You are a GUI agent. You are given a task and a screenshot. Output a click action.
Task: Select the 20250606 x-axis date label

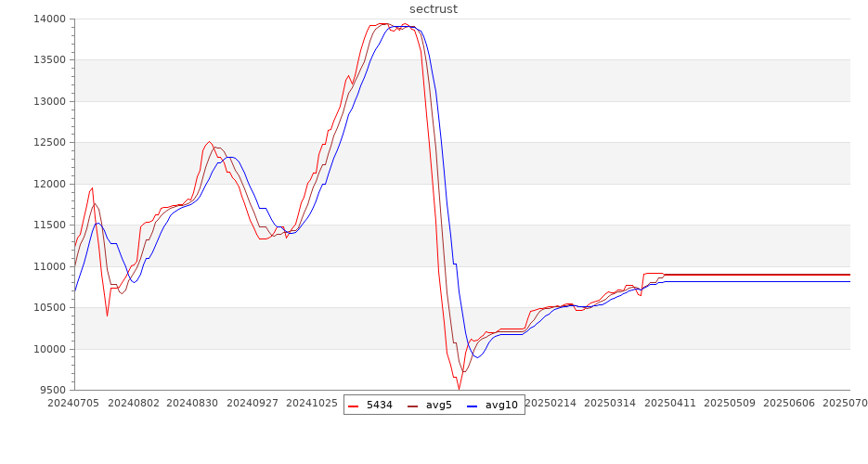coord(788,404)
